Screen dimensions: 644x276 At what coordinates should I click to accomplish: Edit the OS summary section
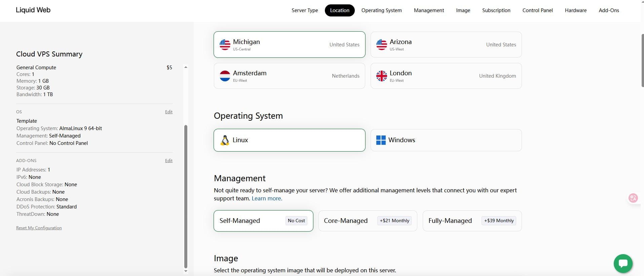pos(169,112)
